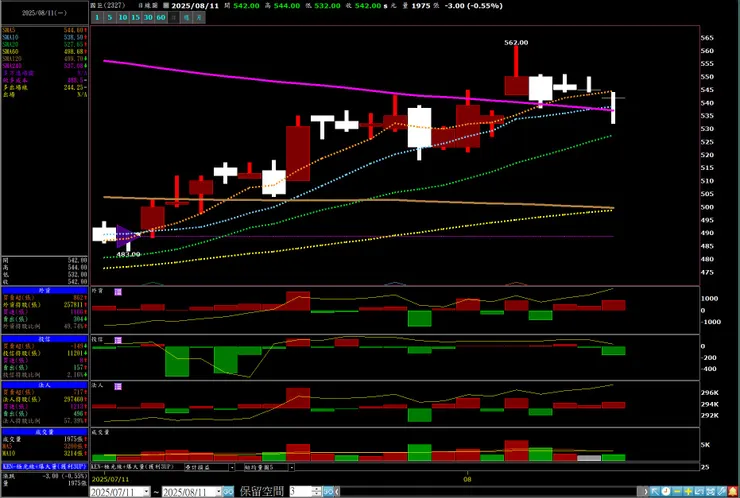Click the purple settings icon in second indicator panel
Image resolution: width=740 pixels, height=498 pixels.
(118, 340)
